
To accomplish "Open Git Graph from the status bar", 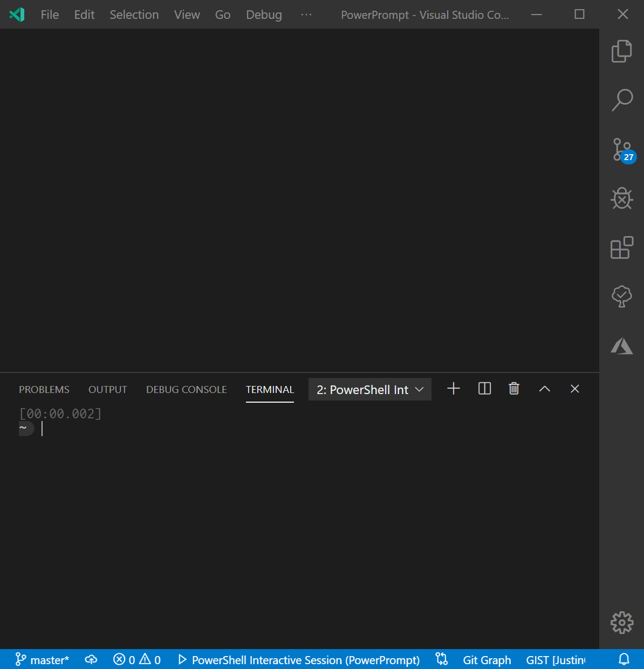I will tap(487, 659).
